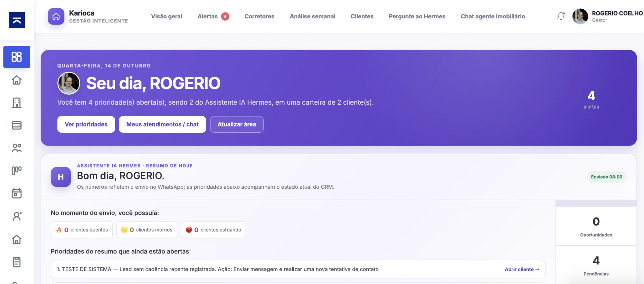The height and width of the screenshot is (284, 644).
Task: Open the calendar icon in sidebar
Action: pos(17,194)
